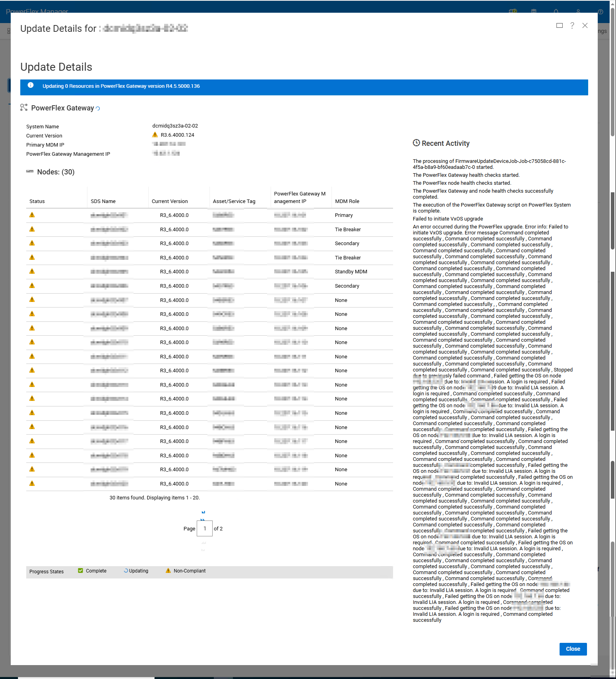Click the green Complete checkmark legend icon

point(81,571)
